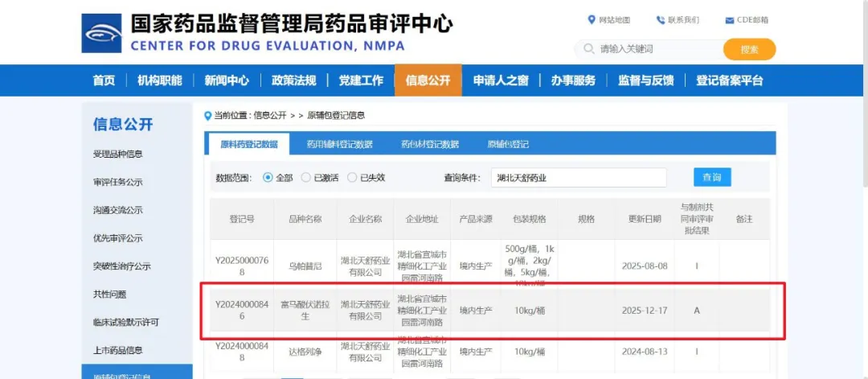This screenshot has width=868, height=379.
Task: Switch to the 药包材登记数据 tab
Action: coord(430,145)
